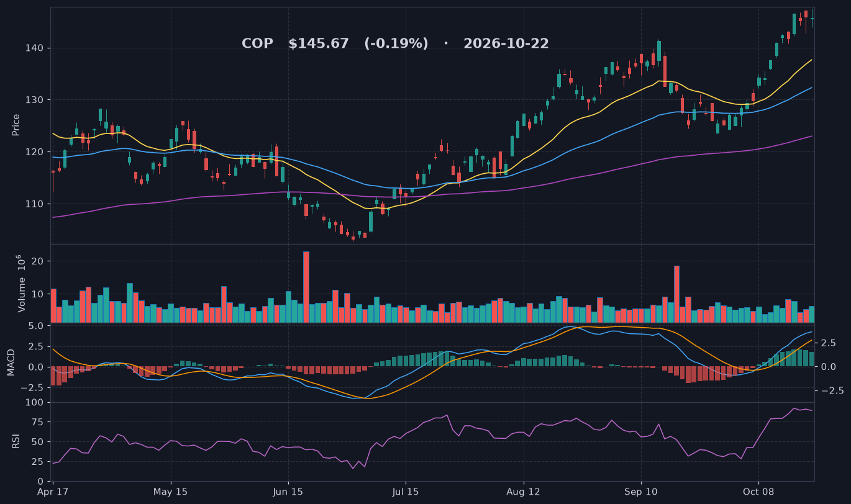Click the 10 tick on the Volume axis
The image size is (851, 504).
(37, 294)
